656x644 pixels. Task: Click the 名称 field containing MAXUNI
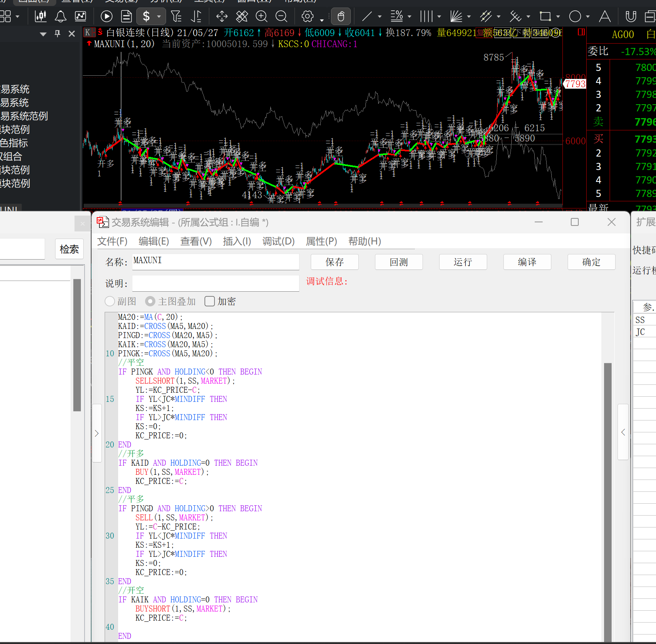pyautogui.click(x=216, y=262)
